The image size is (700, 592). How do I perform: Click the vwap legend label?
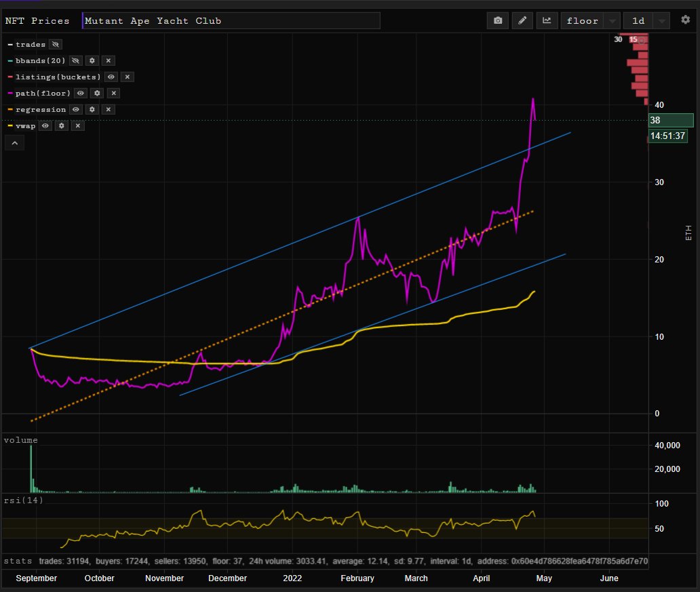[26, 125]
